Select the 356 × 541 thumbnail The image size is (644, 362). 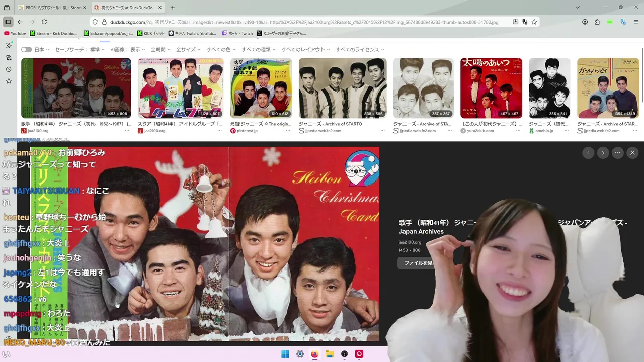coord(549,88)
